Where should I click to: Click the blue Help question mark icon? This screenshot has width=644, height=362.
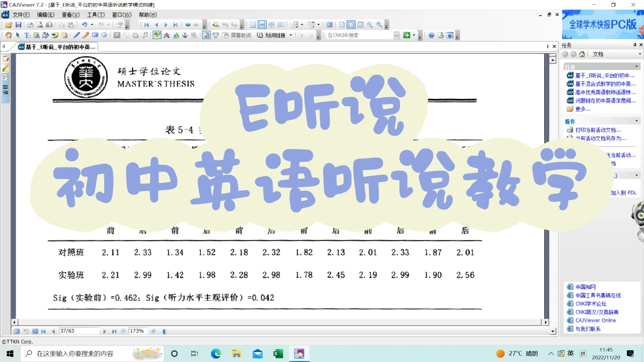[431, 35]
